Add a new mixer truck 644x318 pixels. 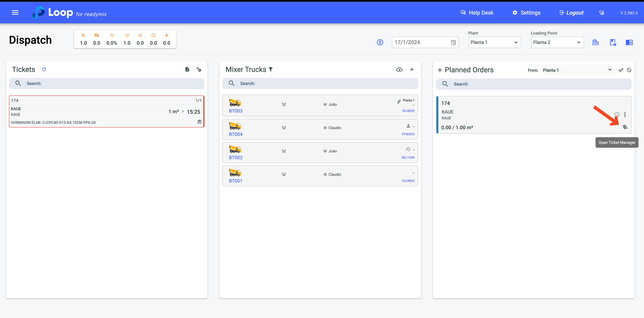tap(412, 69)
